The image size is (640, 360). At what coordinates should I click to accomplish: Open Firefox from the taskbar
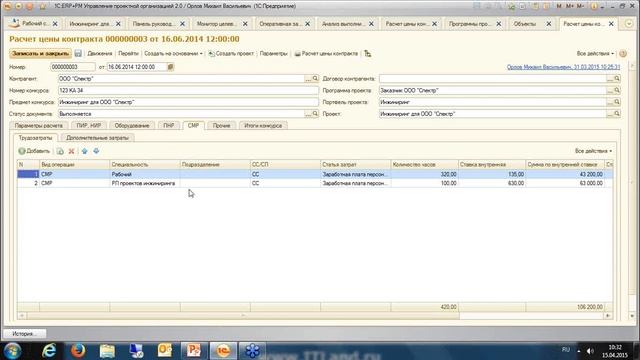(78, 351)
